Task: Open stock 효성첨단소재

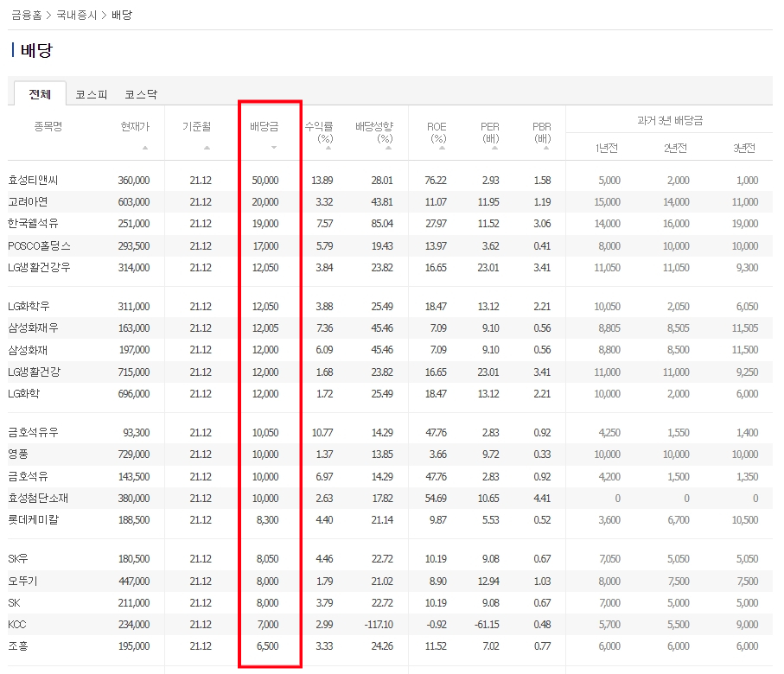Action: 38,498
